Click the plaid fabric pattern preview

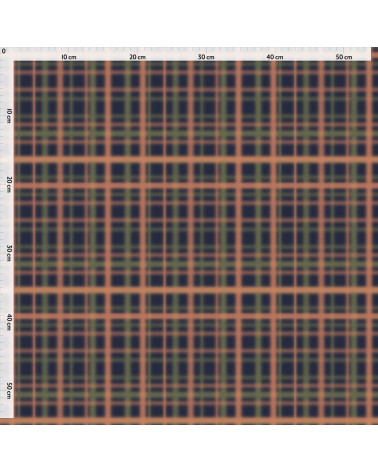coord(196,242)
